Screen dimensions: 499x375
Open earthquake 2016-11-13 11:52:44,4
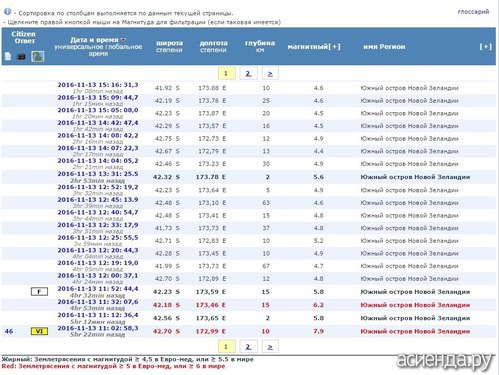(x=98, y=289)
